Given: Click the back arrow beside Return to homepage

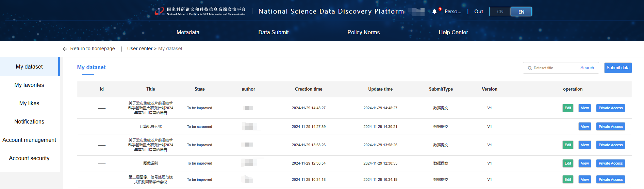Looking at the screenshot, I should [65, 49].
